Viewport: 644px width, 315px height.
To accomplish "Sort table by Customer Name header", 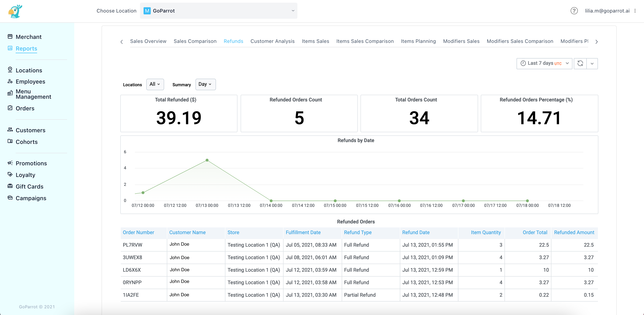I will [187, 232].
